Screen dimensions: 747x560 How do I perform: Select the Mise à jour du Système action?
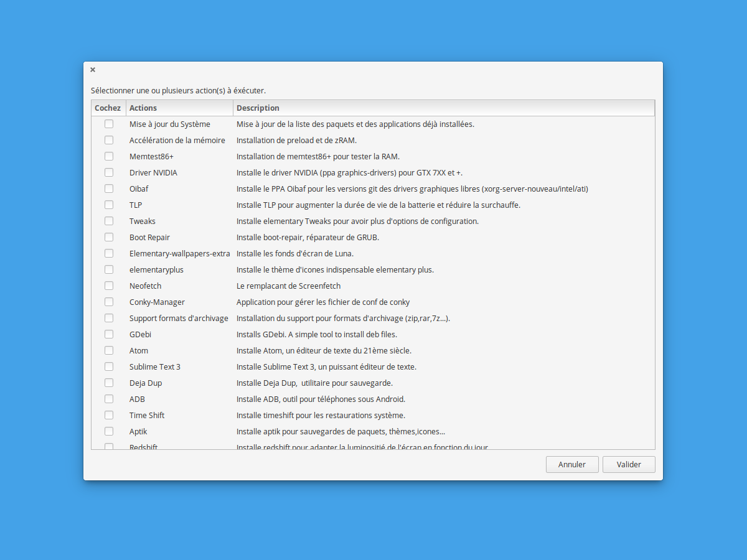click(170, 124)
